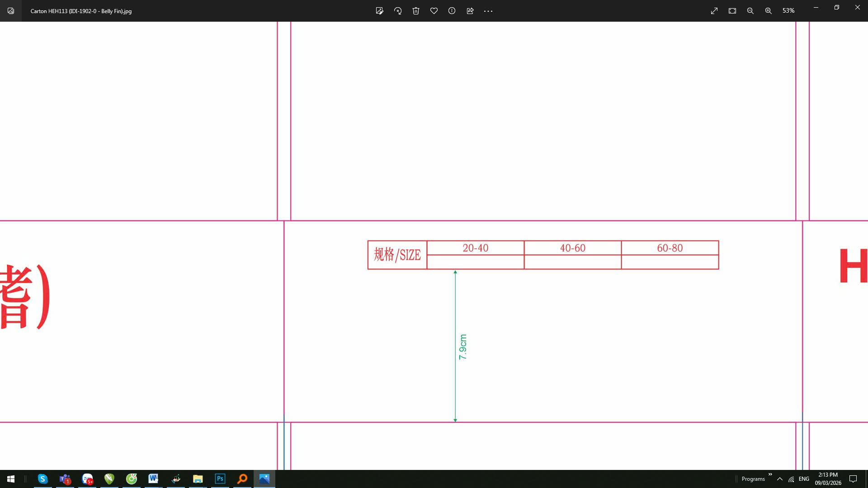Delete the image with the trash icon
This screenshot has width=868, height=488.
416,11
